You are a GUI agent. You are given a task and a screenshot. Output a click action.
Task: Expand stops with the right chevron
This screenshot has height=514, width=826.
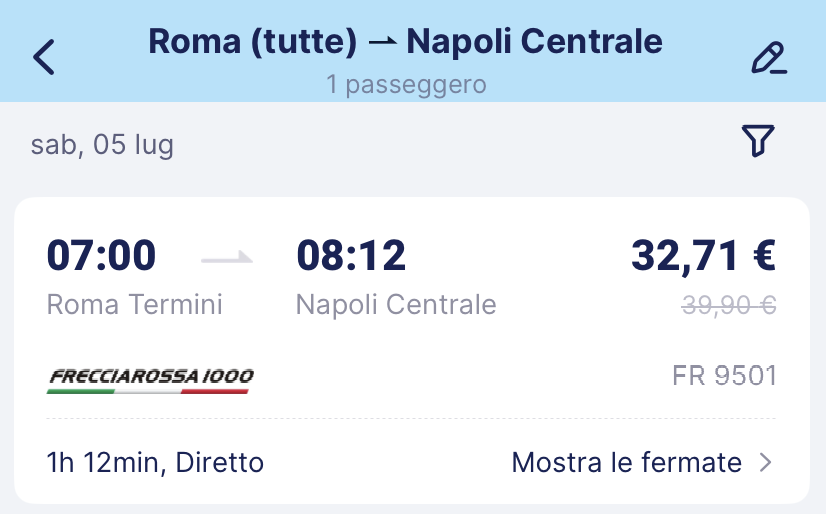pyautogui.click(x=765, y=462)
